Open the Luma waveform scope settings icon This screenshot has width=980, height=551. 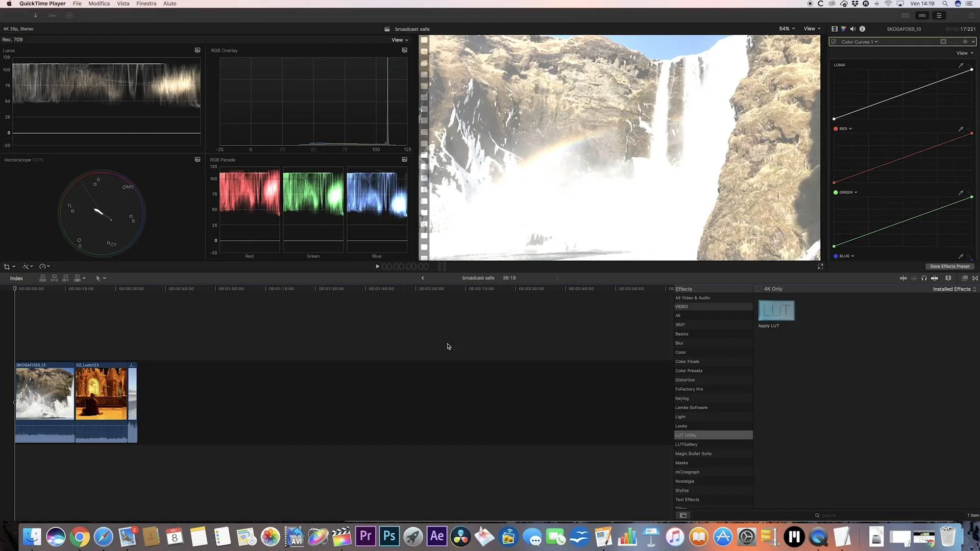click(198, 51)
